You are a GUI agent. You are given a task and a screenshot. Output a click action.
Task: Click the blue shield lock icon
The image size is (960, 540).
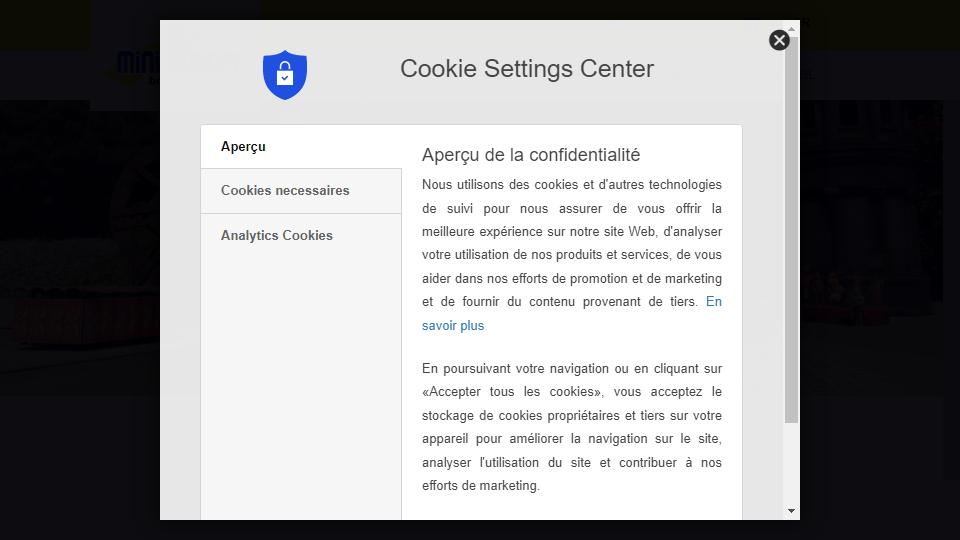285,75
